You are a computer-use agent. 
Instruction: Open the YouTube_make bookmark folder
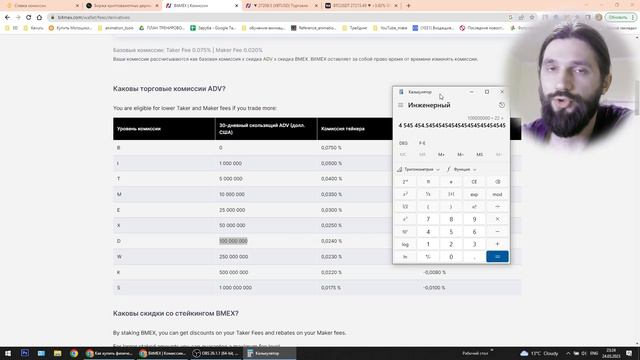point(390,28)
